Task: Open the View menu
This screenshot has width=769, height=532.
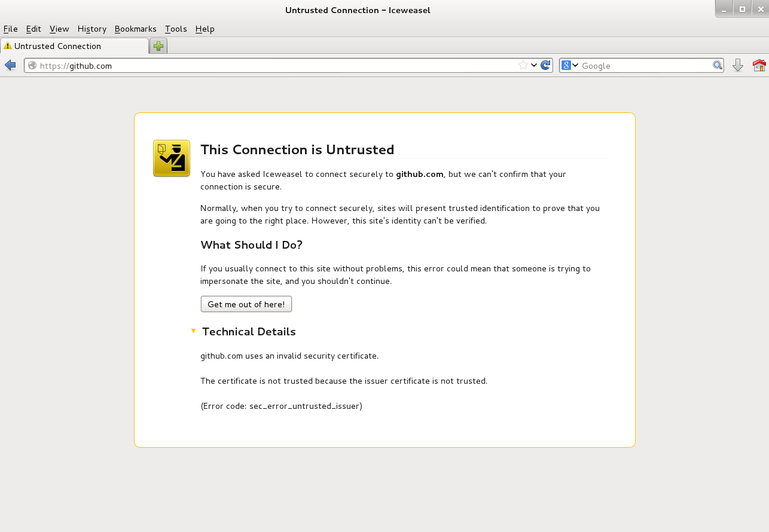Action: click(59, 29)
